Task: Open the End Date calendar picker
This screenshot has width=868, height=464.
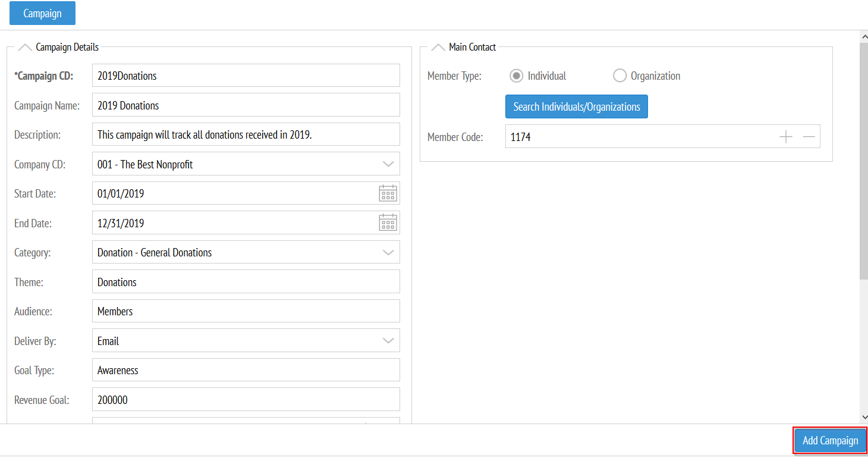Action: pos(388,223)
